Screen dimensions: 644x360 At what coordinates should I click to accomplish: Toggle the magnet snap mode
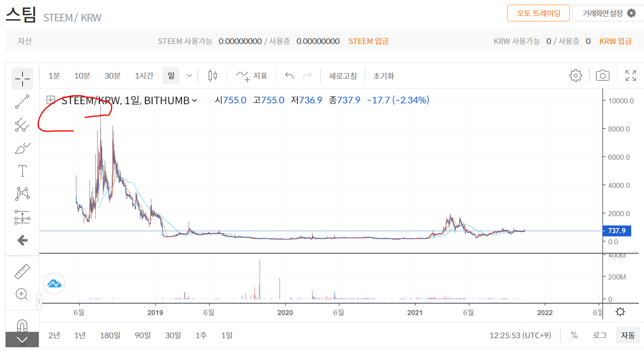point(22,325)
